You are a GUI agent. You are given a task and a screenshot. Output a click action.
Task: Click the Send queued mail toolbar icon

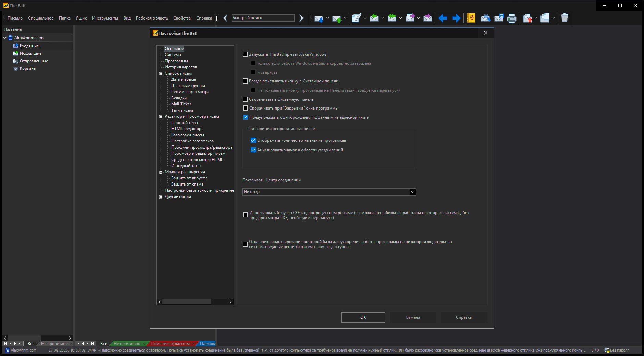coord(337,18)
